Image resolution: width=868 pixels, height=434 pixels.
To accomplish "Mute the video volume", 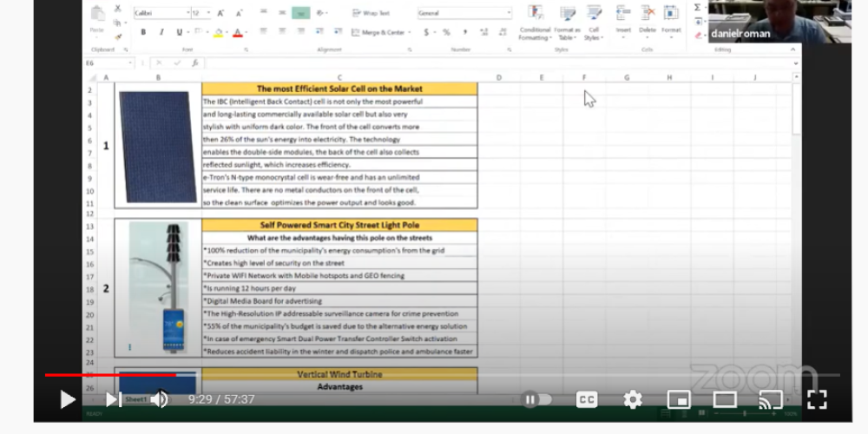I will tap(160, 399).
